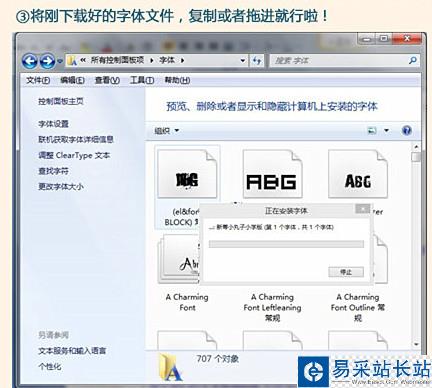Open 查找字符 link
The height and width of the screenshot is (388, 432).
53,171
